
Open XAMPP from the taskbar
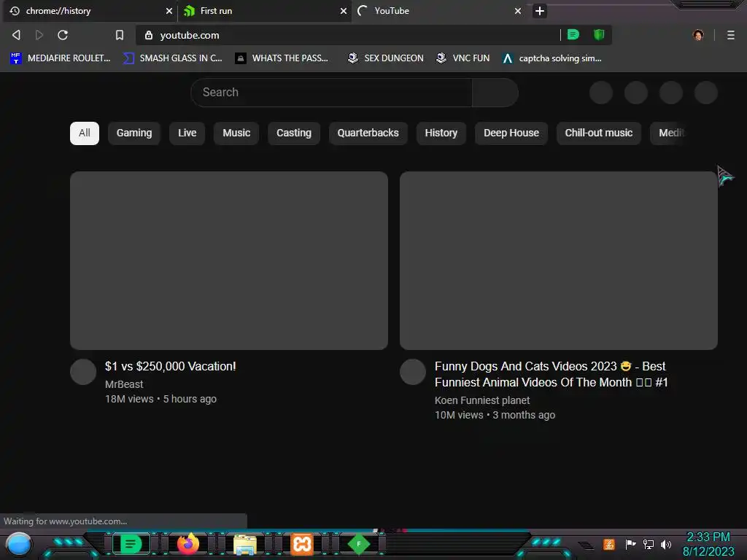point(302,544)
